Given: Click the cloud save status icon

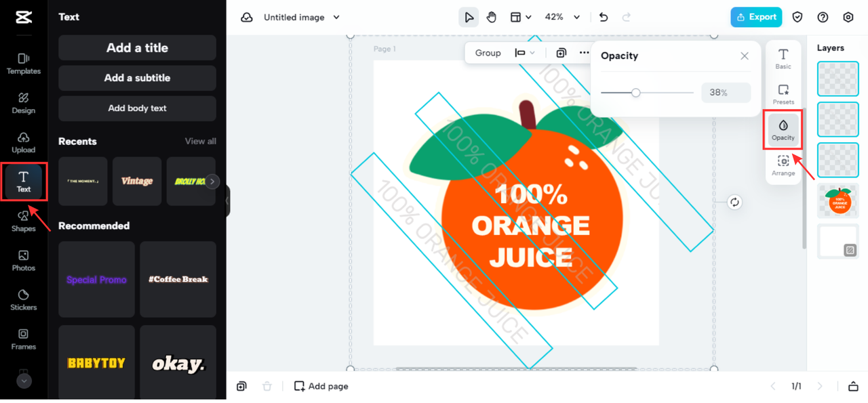Looking at the screenshot, I should point(247,18).
